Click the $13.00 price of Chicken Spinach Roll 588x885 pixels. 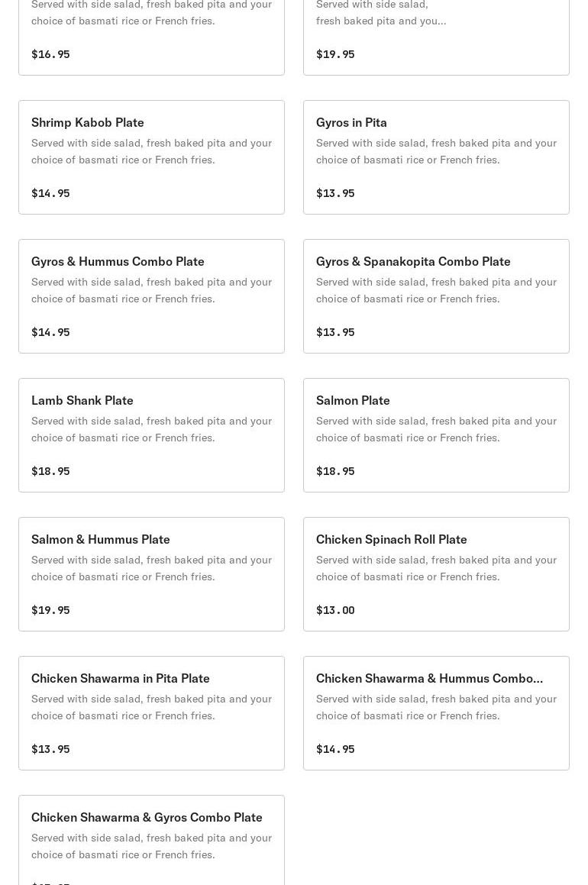click(x=335, y=609)
